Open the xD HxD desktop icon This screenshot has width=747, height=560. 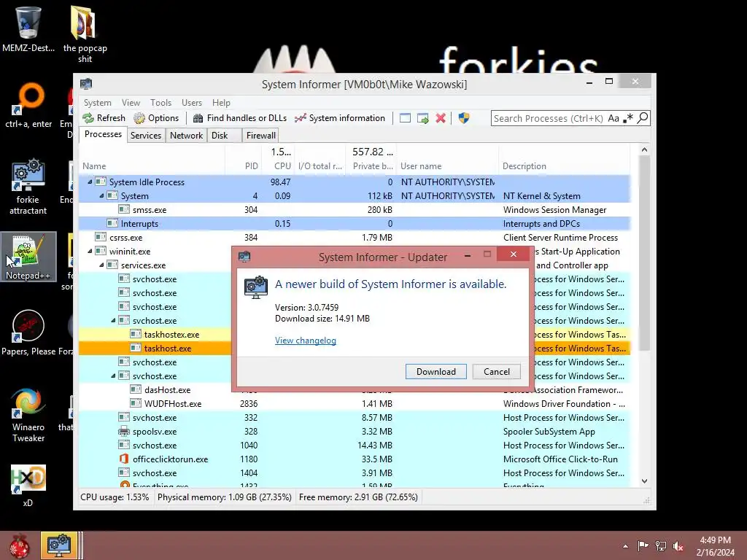[28, 485]
